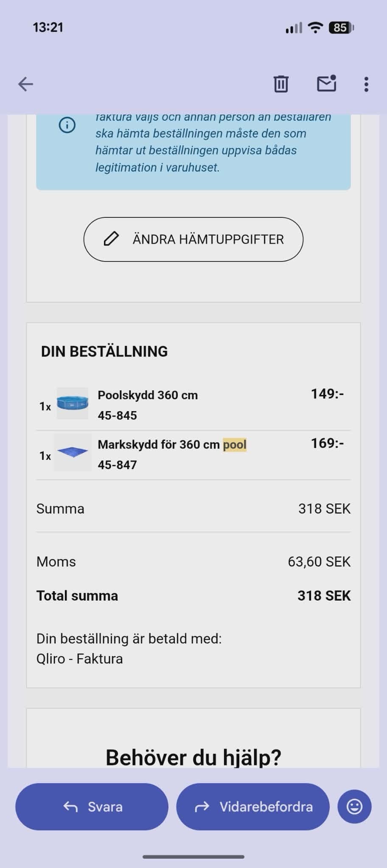Delete this email with trash icon
The width and height of the screenshot is (387, 868).
280,84
